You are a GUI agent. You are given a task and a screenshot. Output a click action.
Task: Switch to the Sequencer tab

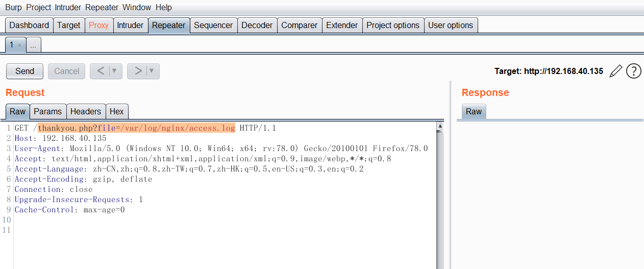coord(213,25)
